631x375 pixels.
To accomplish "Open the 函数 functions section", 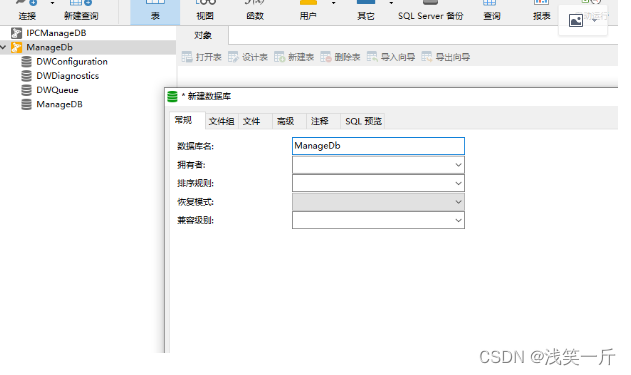I will point(255,11).
